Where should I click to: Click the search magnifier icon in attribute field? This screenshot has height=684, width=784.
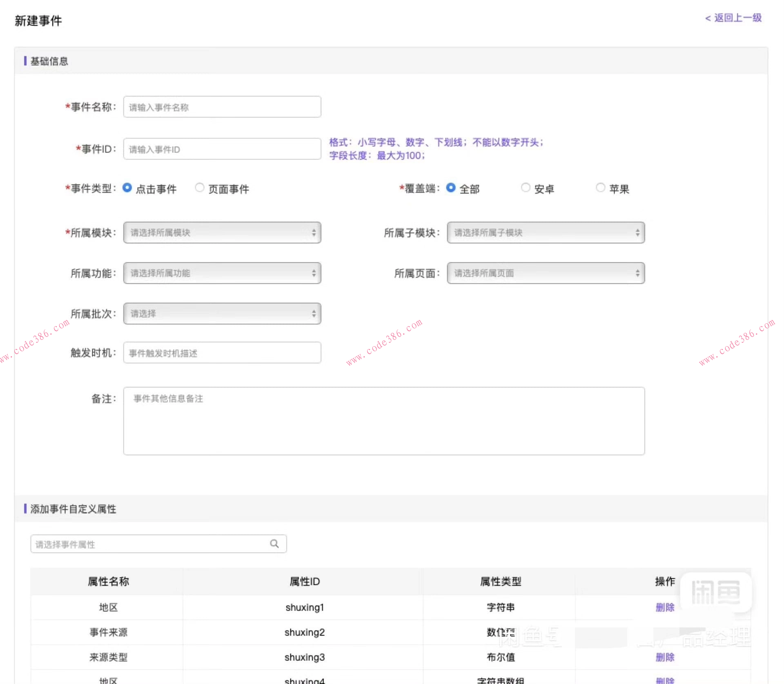pyautogui.click(x=274, y=544)
